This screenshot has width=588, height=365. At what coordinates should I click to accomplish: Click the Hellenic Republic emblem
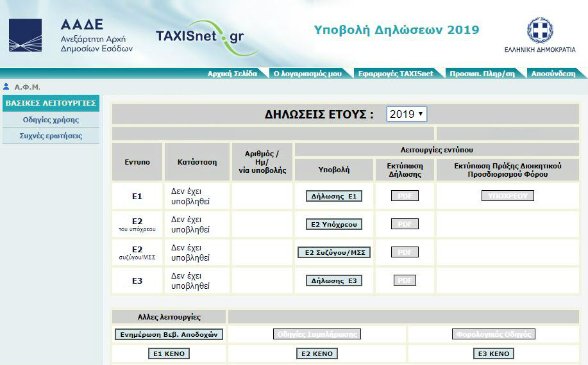(540, 30)
